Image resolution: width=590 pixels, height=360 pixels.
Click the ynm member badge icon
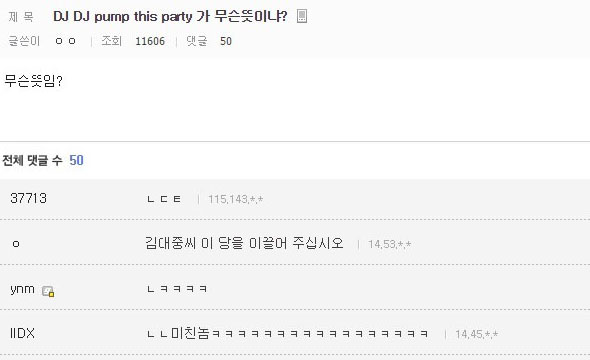coord(48,291)
